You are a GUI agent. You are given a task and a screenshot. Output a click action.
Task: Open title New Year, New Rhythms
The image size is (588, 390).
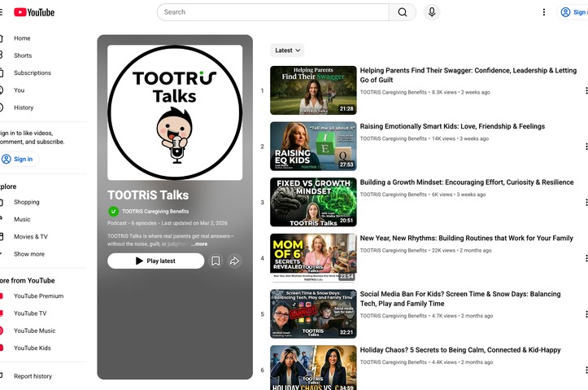[x=467, y=239]
